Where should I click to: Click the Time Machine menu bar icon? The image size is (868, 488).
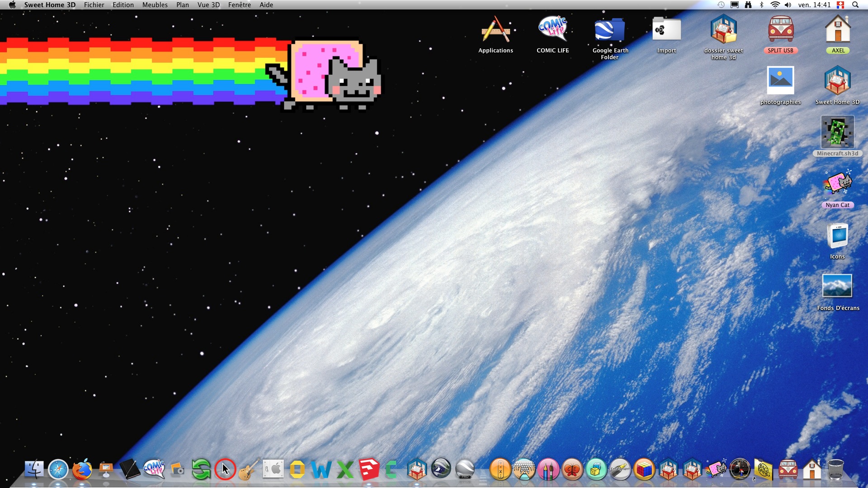(x=721, y=5)
